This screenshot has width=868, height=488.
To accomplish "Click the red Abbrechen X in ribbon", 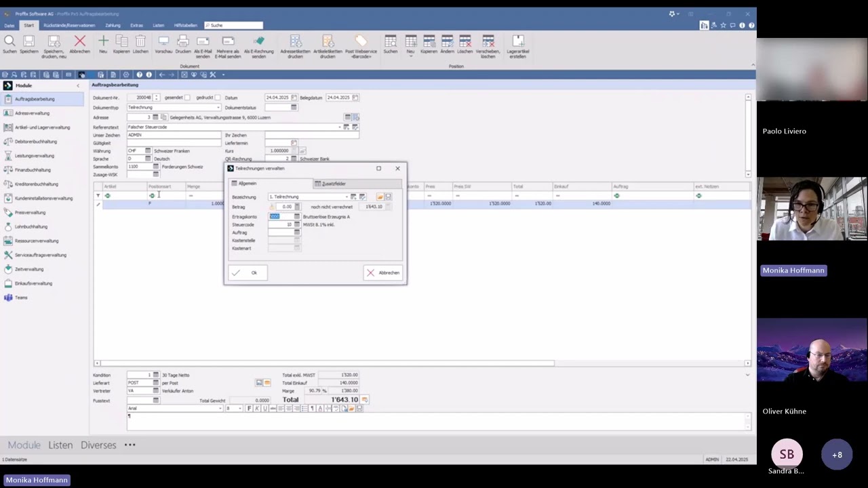I will coord(79,42).
